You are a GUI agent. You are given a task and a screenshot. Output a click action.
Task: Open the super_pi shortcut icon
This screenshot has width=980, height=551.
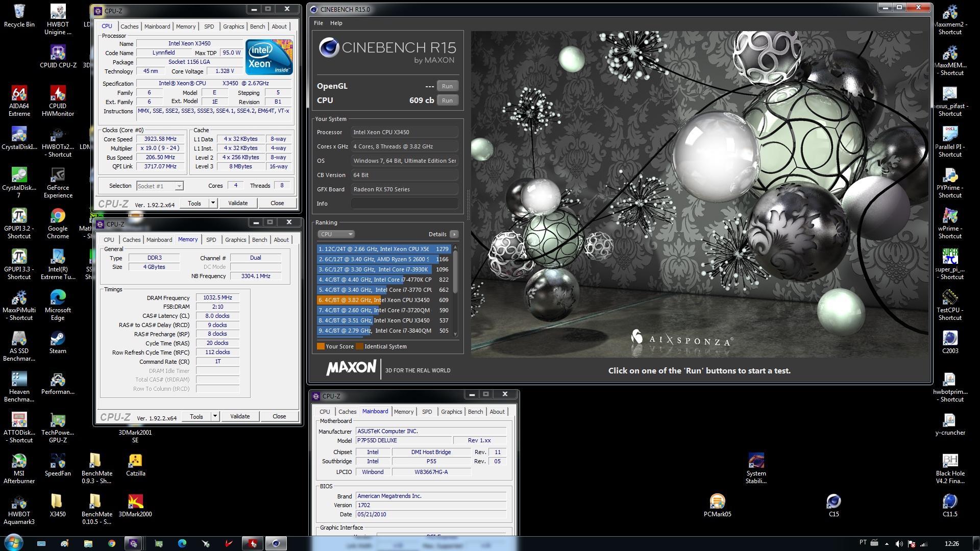click(950, 264)
